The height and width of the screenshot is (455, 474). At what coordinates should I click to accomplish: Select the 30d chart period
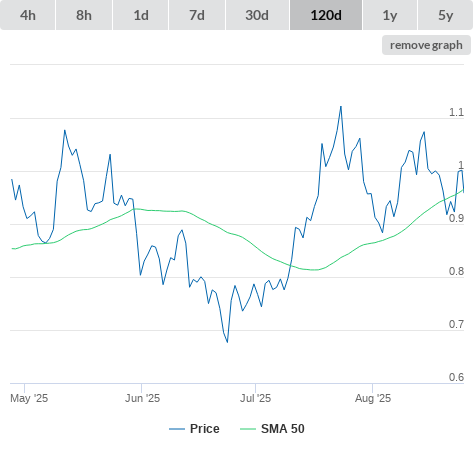(257, 15)
